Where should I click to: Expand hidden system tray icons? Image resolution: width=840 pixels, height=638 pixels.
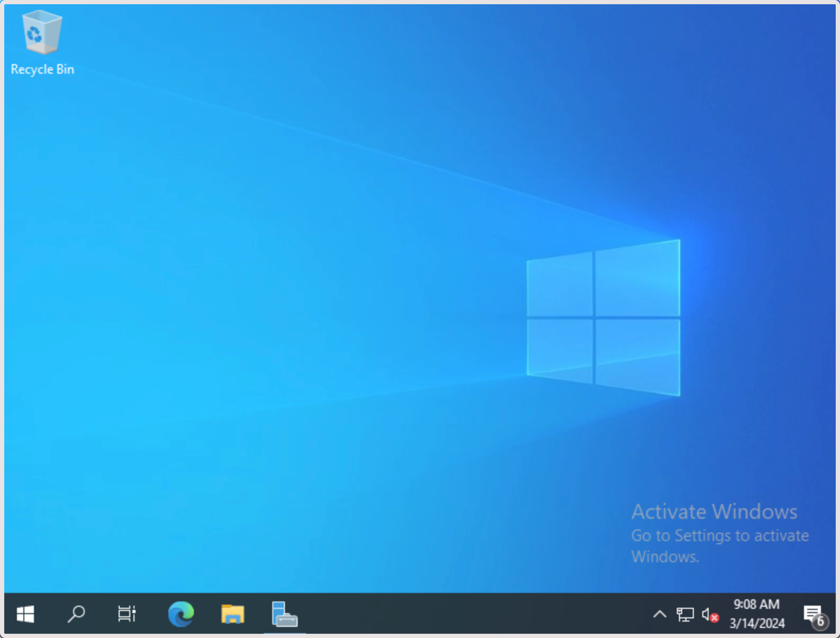(660, 614)
